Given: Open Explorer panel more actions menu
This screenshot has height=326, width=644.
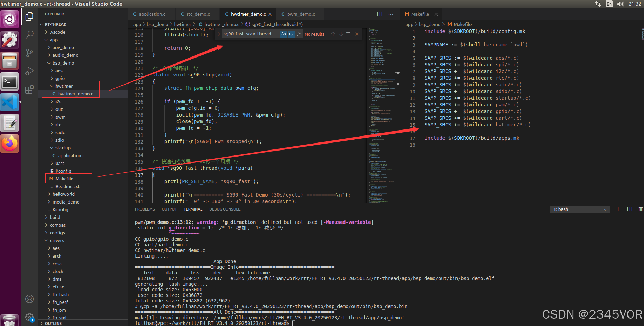Looking at the screenshot, I should point(119,14).
